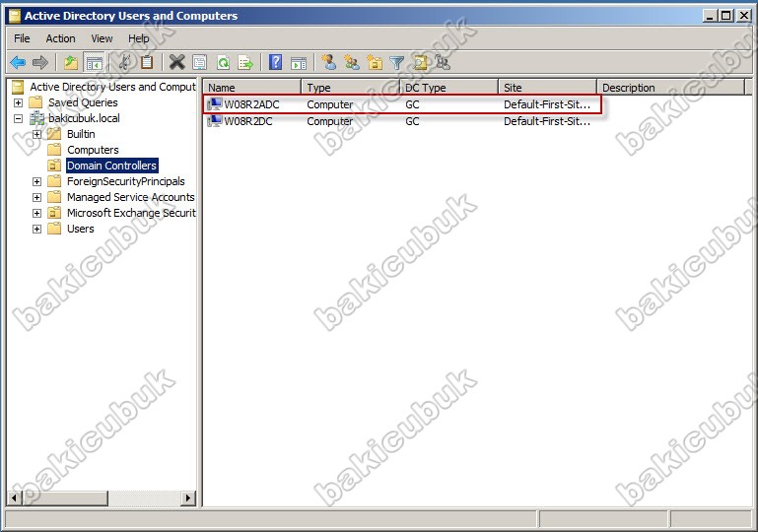758x532 pixels.
Task: Select the W08R2ADC row name
Action: click(252, 104)
